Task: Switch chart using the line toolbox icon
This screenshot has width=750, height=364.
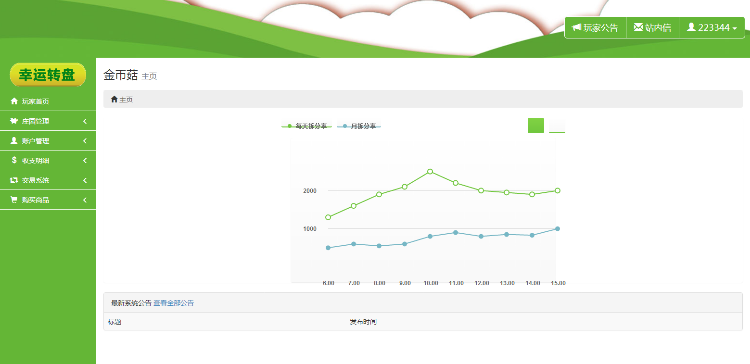Action: pyautogui.click(x=557, y=125)
